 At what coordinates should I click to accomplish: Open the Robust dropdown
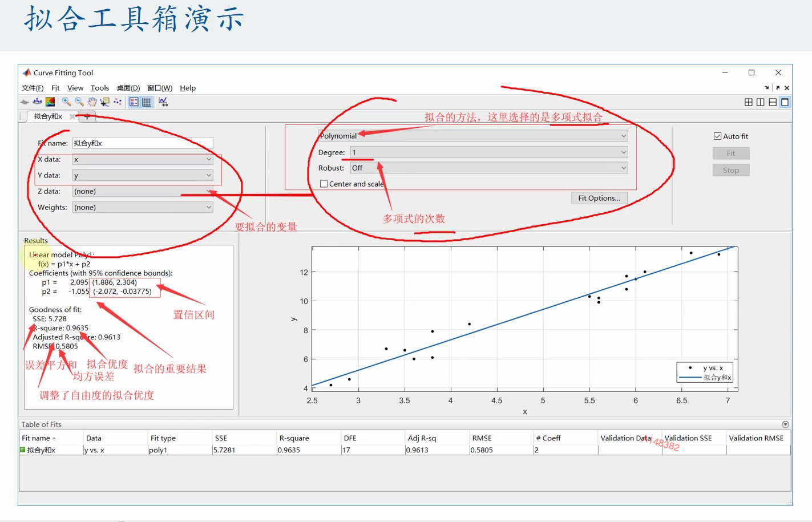(x=489, y=168)
